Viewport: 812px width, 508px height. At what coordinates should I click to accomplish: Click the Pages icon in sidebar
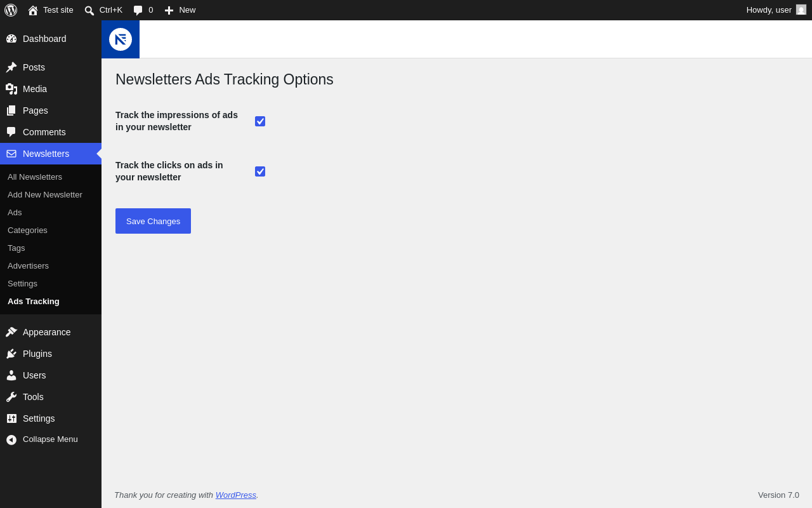[11, 110]
